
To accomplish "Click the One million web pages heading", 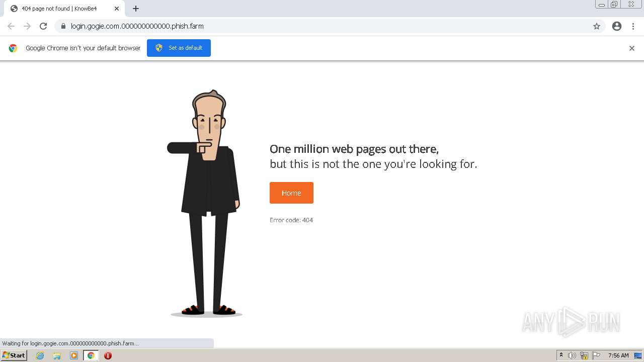I will point(354,149).
